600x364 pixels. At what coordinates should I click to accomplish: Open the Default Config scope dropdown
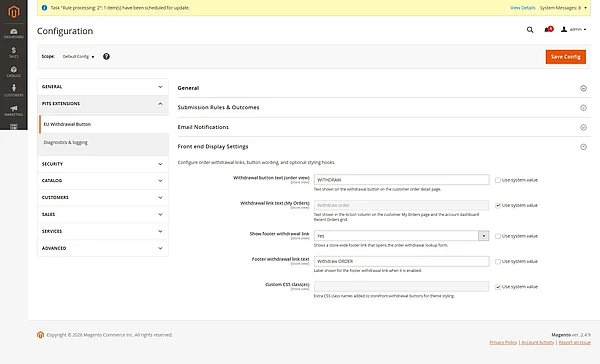(x=78, y=56)
